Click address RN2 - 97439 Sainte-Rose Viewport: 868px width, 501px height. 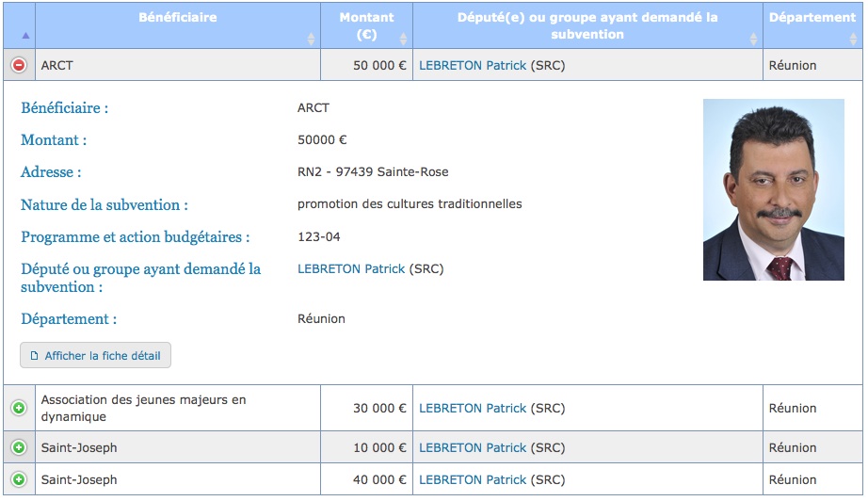click(373, 172)
